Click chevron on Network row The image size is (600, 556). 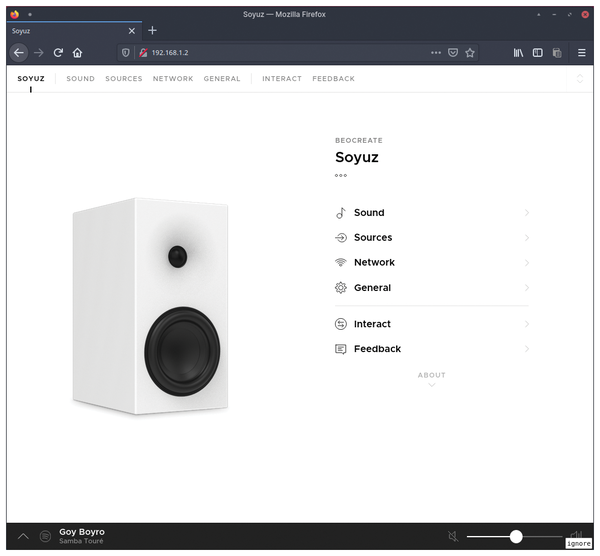point(527,263)
